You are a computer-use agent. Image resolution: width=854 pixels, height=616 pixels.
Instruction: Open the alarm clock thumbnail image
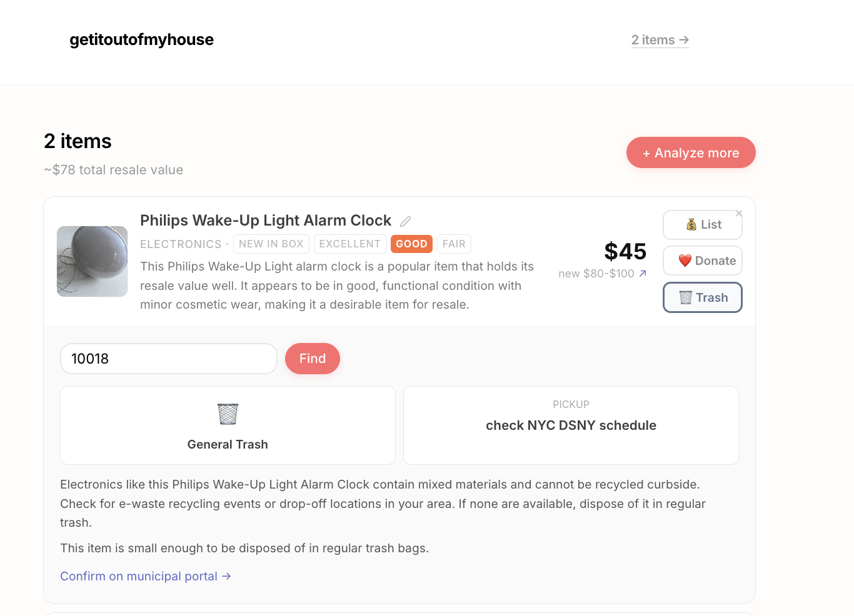[93, 261]
